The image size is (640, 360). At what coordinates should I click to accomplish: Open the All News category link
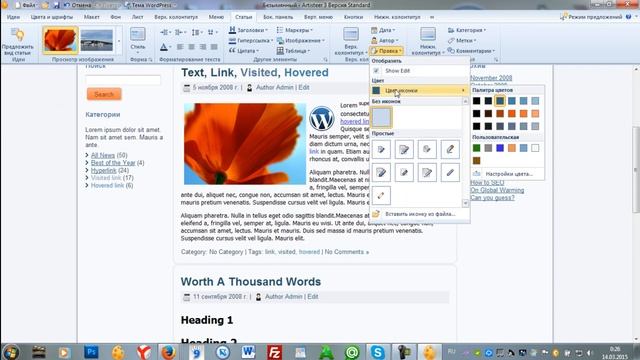click(x=103, y=155)
